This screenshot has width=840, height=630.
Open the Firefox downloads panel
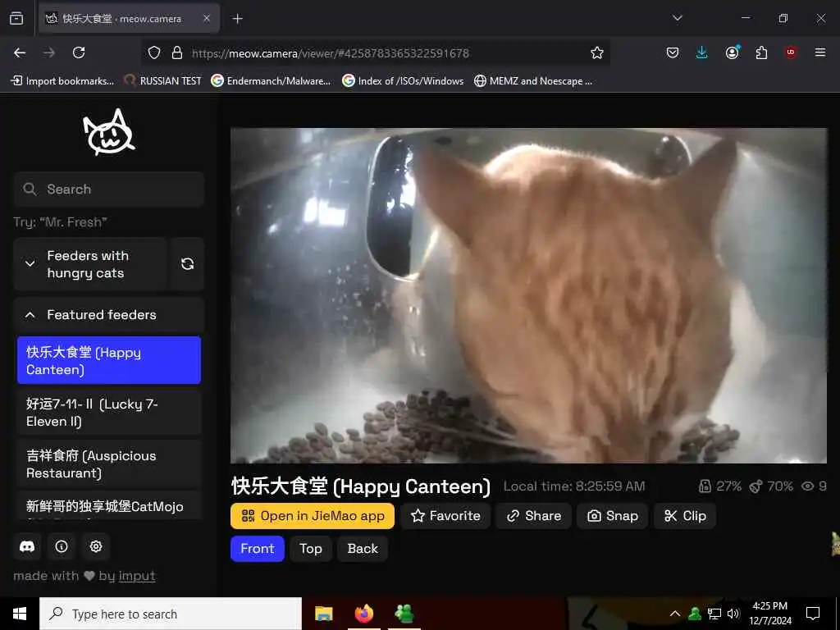tap(702, 52)
